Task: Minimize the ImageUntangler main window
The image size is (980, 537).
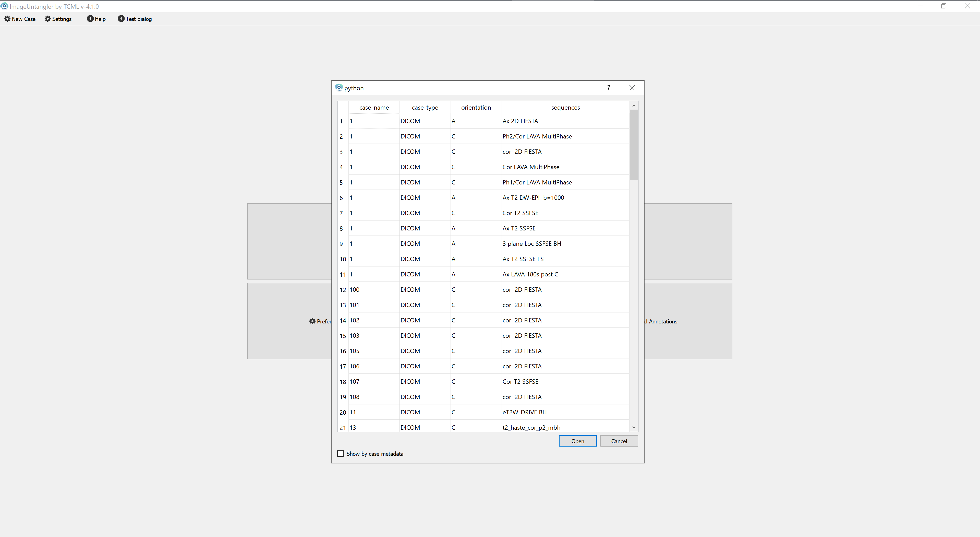Action: click(920, 6)
